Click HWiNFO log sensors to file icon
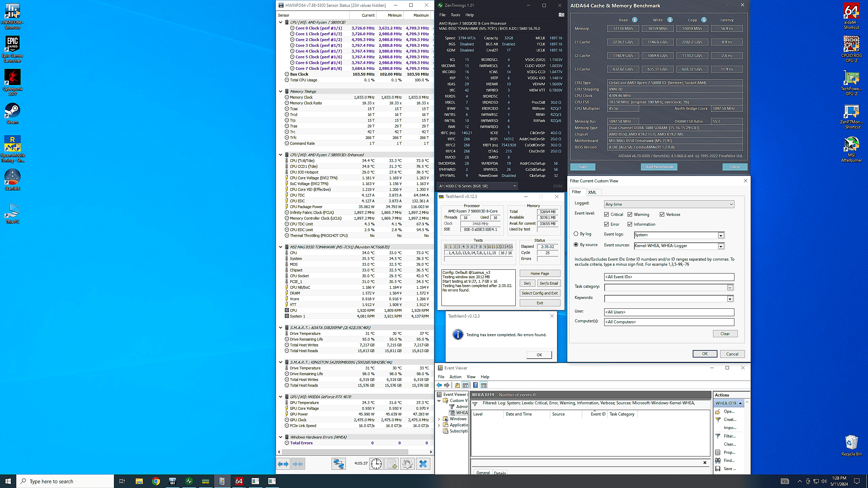This screenshot has width=868, height=488. tap(392, 464)
